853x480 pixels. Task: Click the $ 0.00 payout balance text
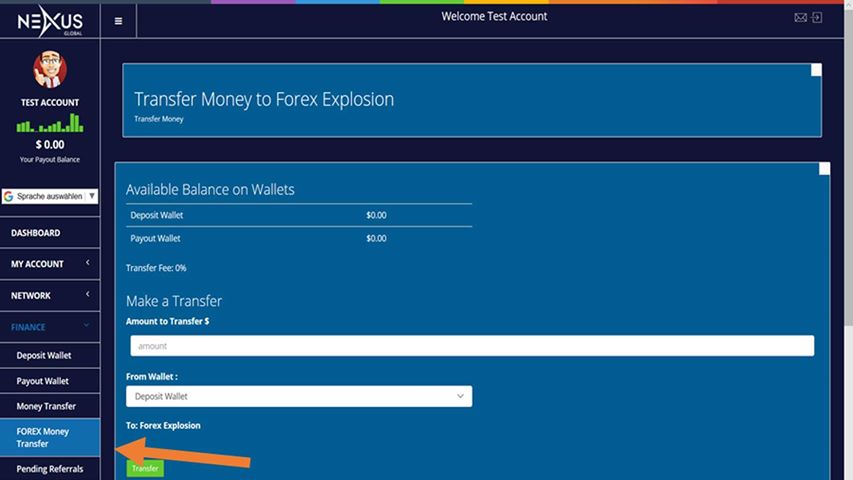50,145
